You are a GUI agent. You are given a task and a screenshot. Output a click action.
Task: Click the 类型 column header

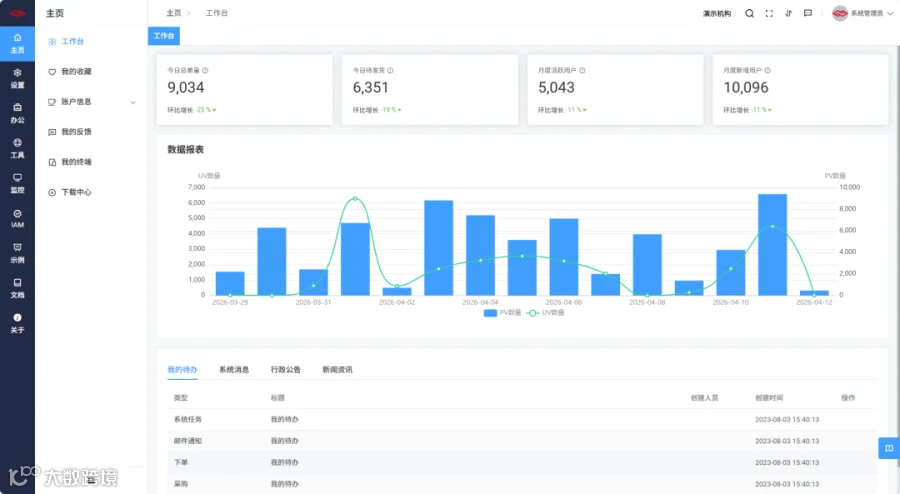tap(181, 398)
